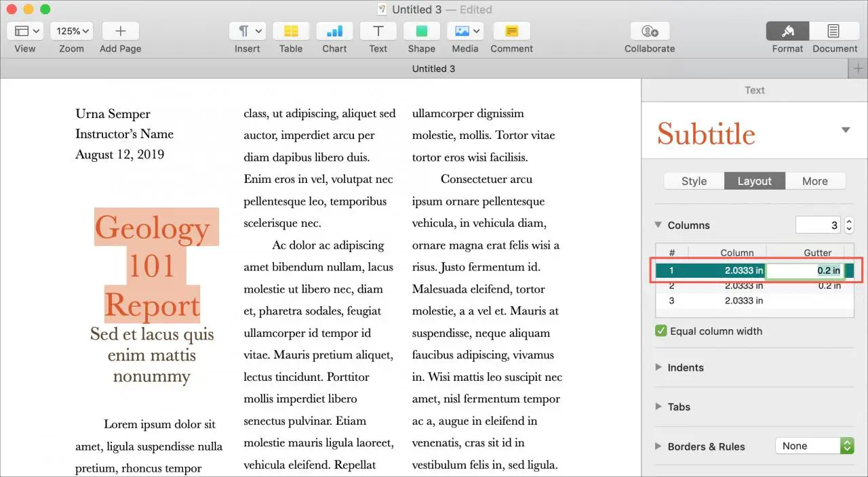The width and height of the screenshot is (868, 477).
Task: Open the Subtitle paragraph style picker arrow
Action: (x=846, y=130)
